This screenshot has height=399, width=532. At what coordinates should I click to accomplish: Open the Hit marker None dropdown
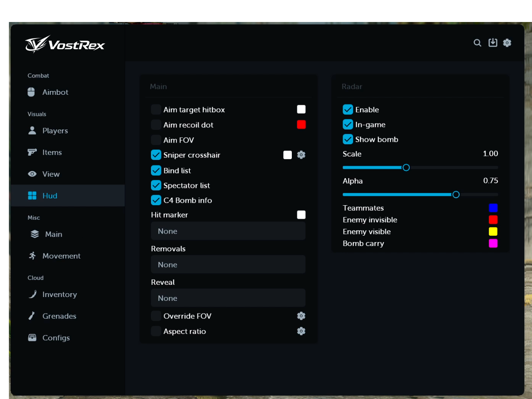click(228, 231)
